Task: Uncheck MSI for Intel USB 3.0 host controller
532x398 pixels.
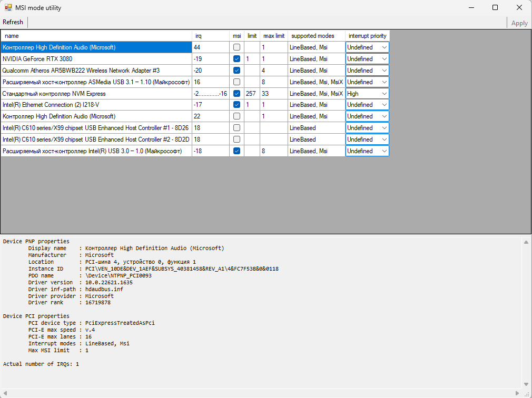Action: click(237, 151)
